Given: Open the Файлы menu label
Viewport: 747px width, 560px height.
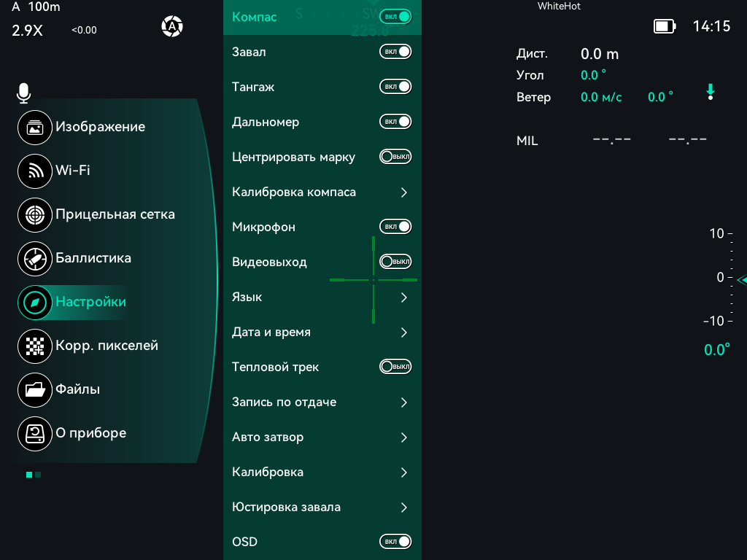Looking at the screenshot, I should [77, 389].
